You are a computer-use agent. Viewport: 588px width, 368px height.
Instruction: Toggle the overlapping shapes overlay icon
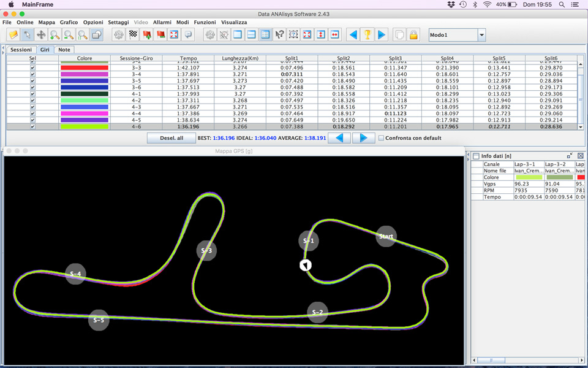click(x=97, y=35)
